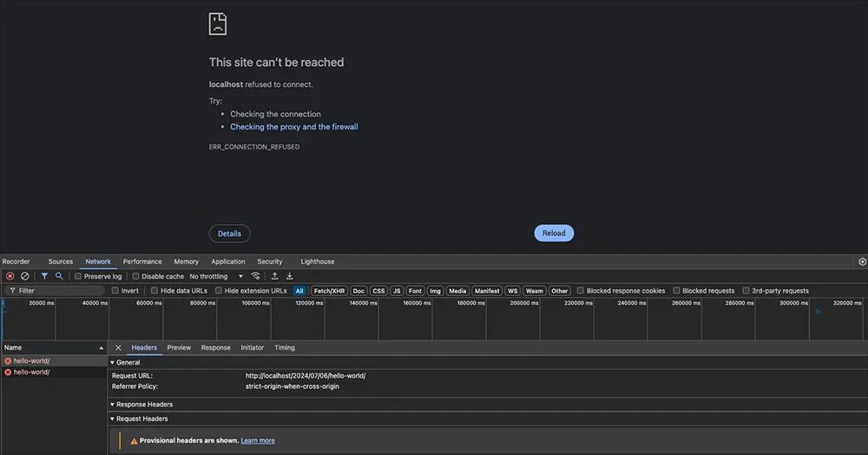Screen dimensions: 868x455
Task: Open the Initiator tab in request details
Action: [x=252, y=347]
